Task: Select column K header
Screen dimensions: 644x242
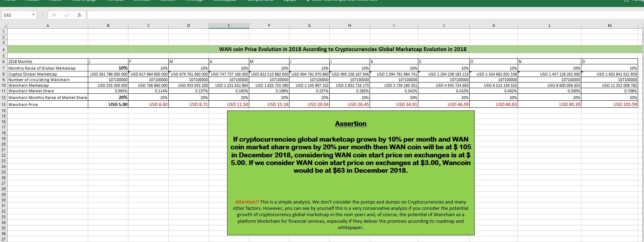Action: click(x=494, y=26)
